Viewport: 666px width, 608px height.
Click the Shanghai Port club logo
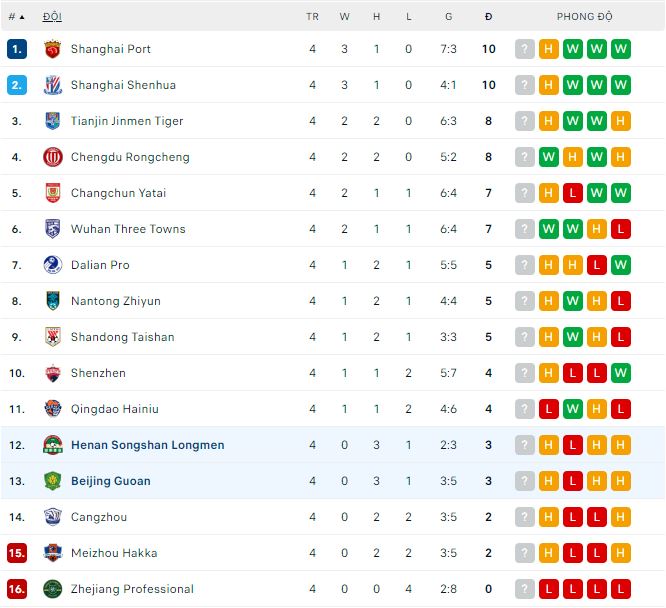coord(53,49)
